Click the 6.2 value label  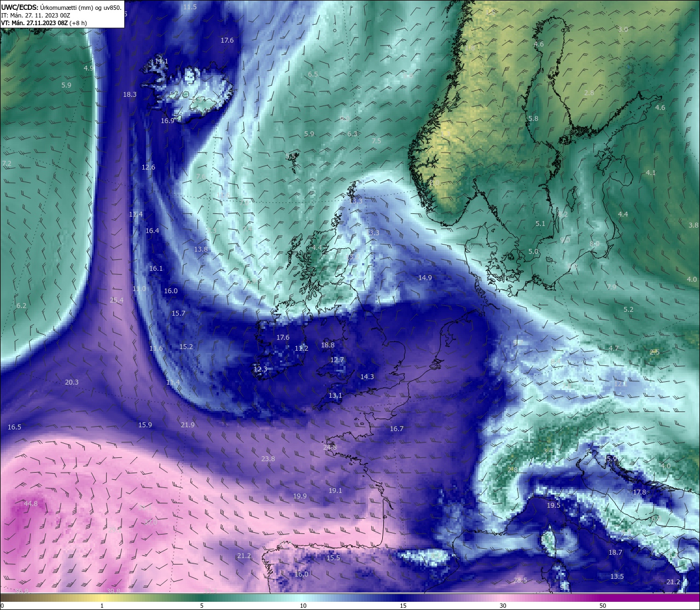click(21, 305)
